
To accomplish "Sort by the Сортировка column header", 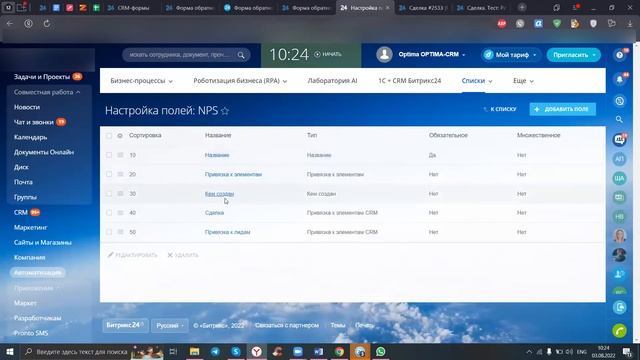I will 145,136.
